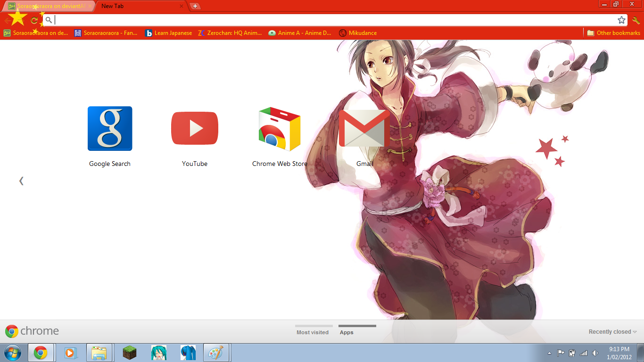
Task: Open the Soraoraoraora on de... bookmark
Action: click(36, 33)
